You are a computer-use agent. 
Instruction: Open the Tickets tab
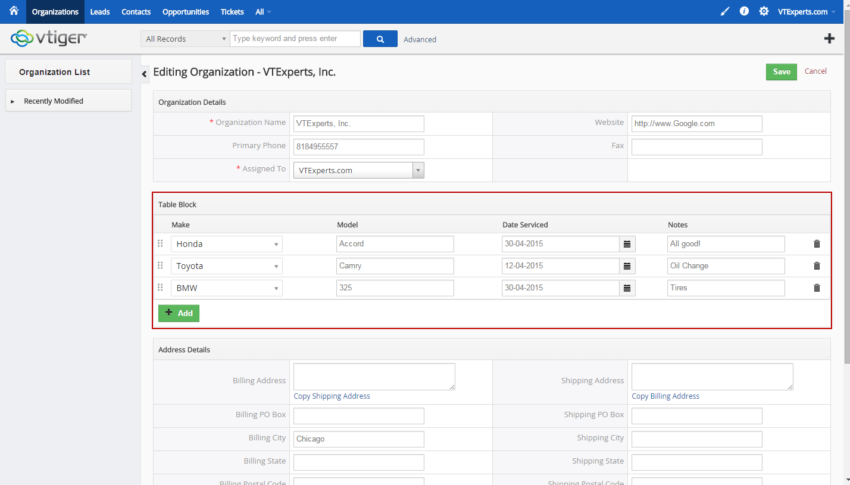pyautogui.click(x=232, y=11)
